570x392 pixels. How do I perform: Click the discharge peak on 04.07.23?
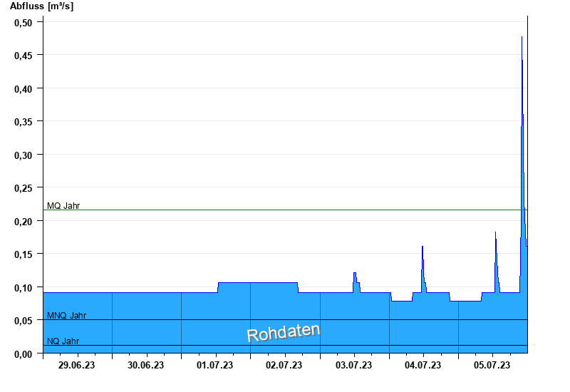click(x=423, y=247)
